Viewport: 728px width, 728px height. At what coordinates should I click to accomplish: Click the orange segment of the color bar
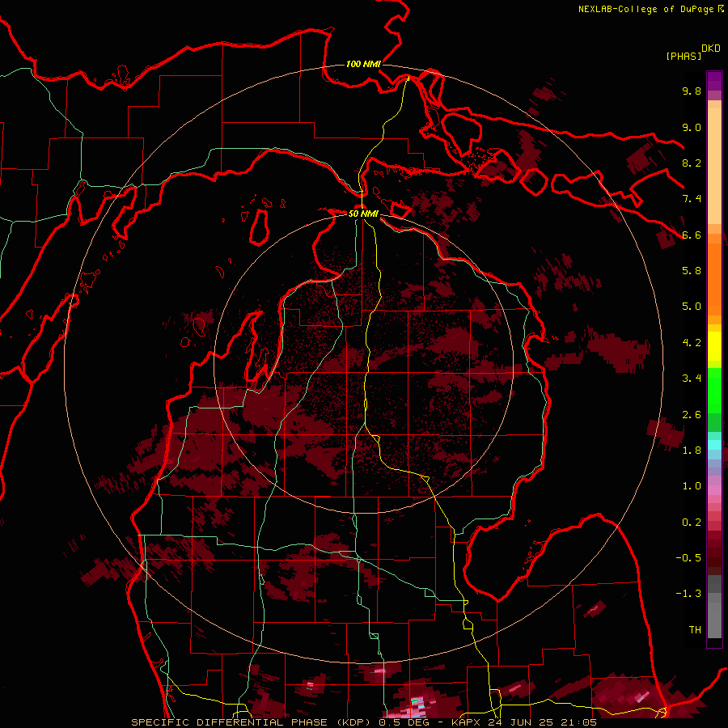point(714,278)
